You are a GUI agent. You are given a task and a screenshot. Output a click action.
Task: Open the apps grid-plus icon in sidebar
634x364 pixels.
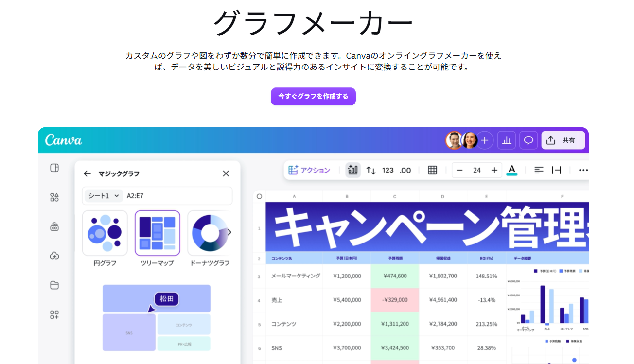[x=54, y=315]
